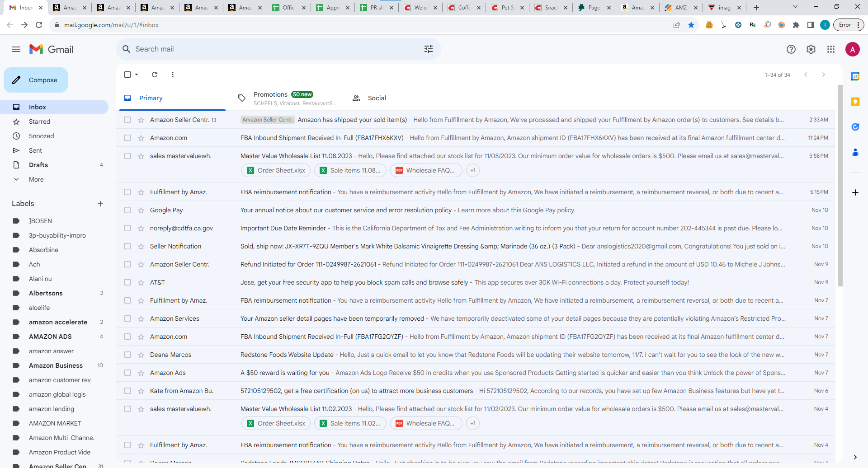Open the Kate from Amazon Business email
The image size is (868, 468).
click(x=476, y=391)
